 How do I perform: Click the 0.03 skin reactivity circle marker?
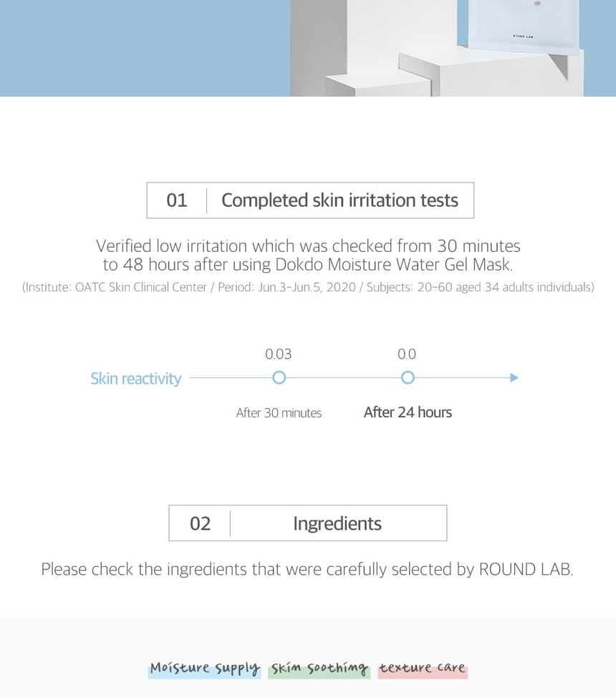pyautogui.click(x=279, y=377)
